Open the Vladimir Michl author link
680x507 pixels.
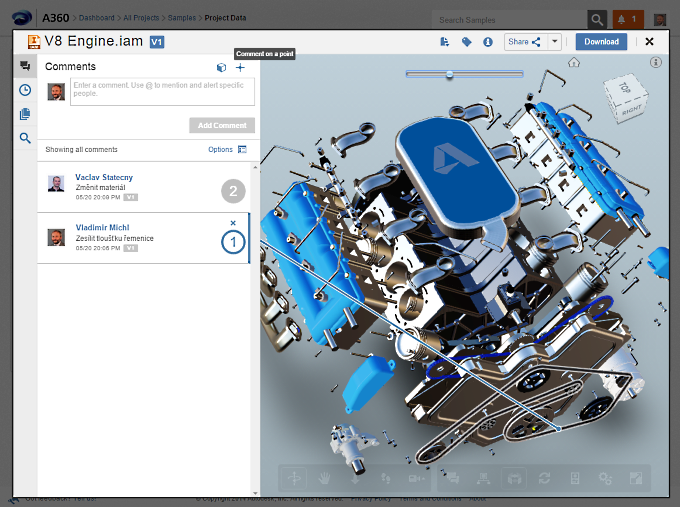(102, 227)
